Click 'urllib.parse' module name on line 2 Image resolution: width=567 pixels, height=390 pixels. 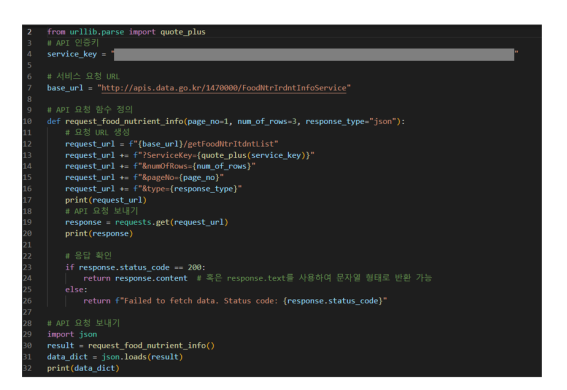pyautogui.click(x=97, y=32)
